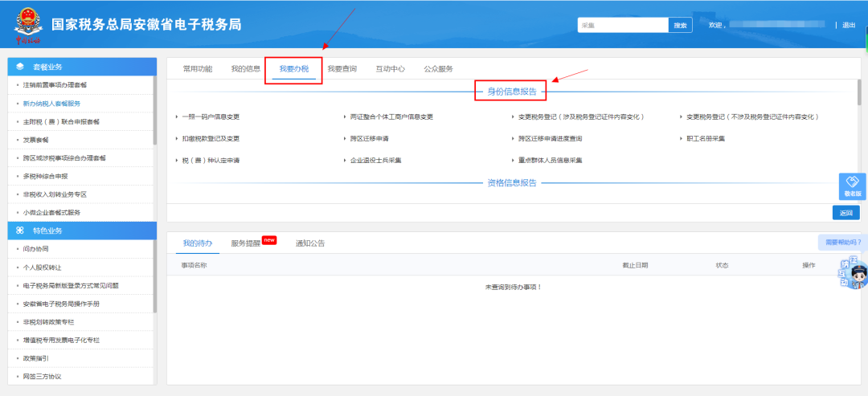868x396 pixels.
Task: Log out via 退出 link
Action: click(x=848, y=26)
